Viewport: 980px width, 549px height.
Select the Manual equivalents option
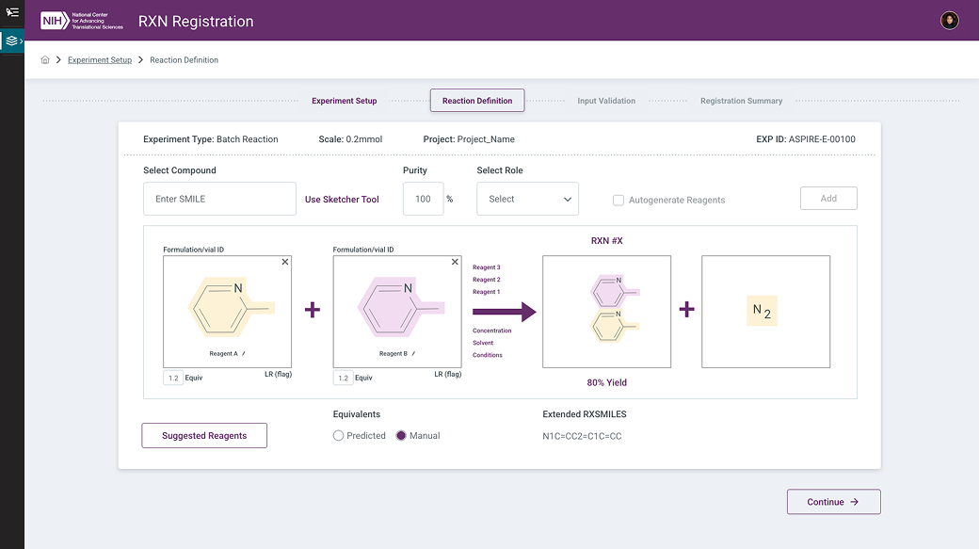401,436
